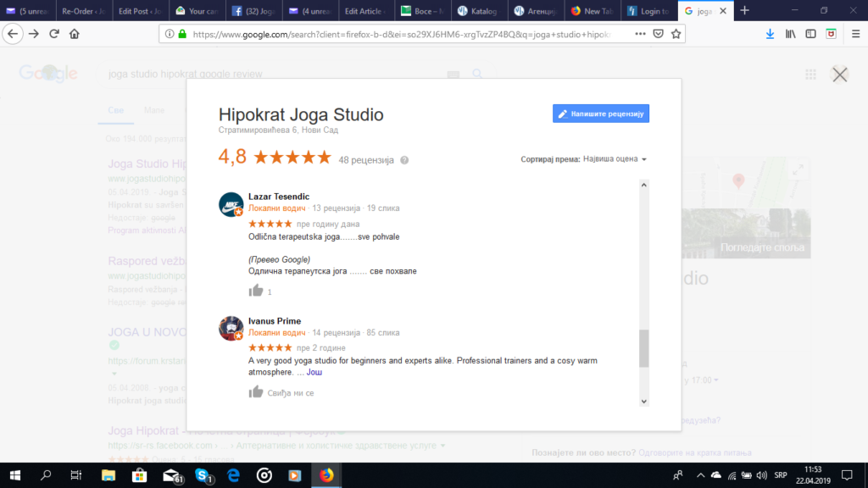This screenshot has height=488, width=868.
Task: Open Firefox downloads arrow
Action: (x=770, y=34)
